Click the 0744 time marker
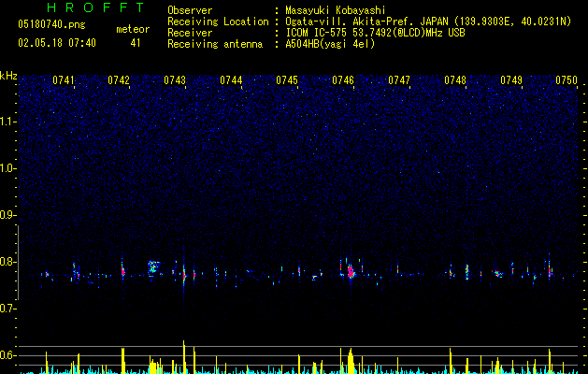The width and height of the screenshot is (588, 374). [231, 80]
